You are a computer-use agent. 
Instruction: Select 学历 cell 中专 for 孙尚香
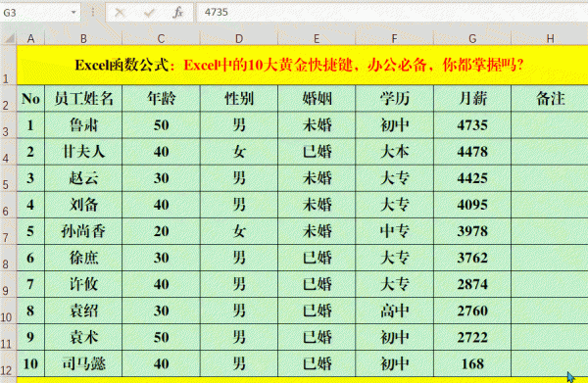pos(394,231)
